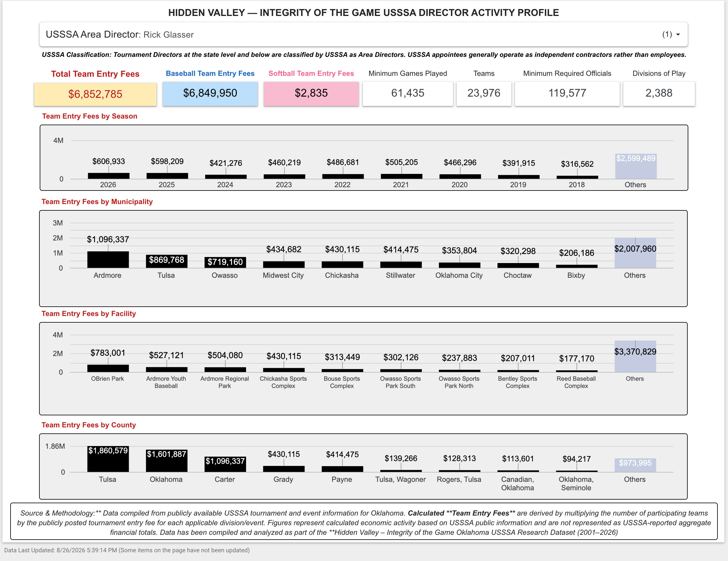Image resolution: width=728 pixels, height=561 pixels.
Task: Click the Owasso Sports Park North value $237,883
Action: [x=459, y=358]
